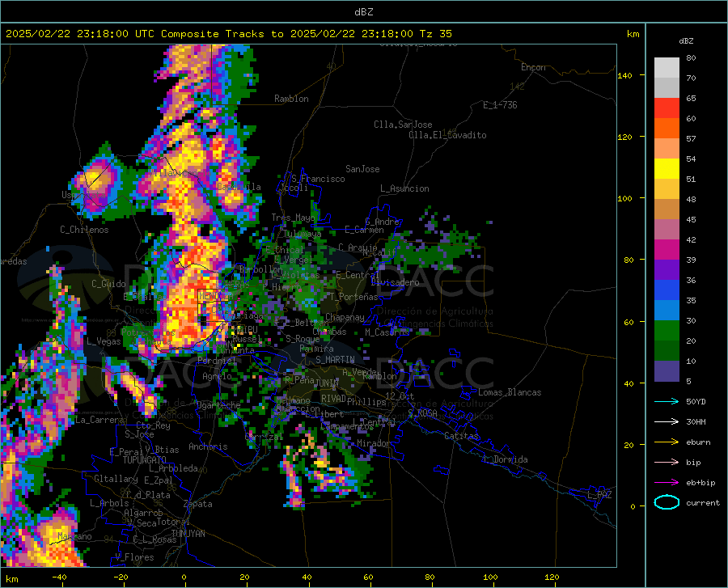728x588 pixels.
Task: Click the Ramblon label in the upper map
Action: point(291,99)
